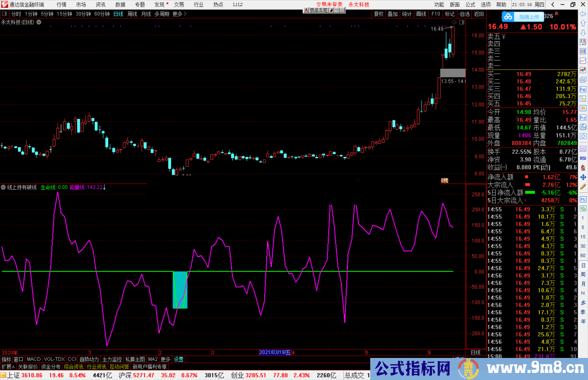Select the pencil drawing tool icon
Image resolution: width=588 pixels, height=380 pixels.
[583, 187]
